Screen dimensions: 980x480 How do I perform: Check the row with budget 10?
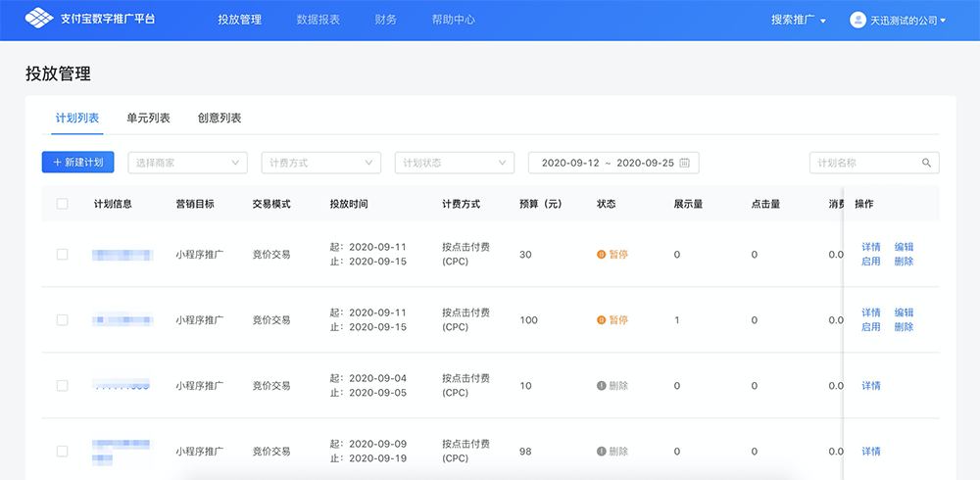[x=63, y=386]
